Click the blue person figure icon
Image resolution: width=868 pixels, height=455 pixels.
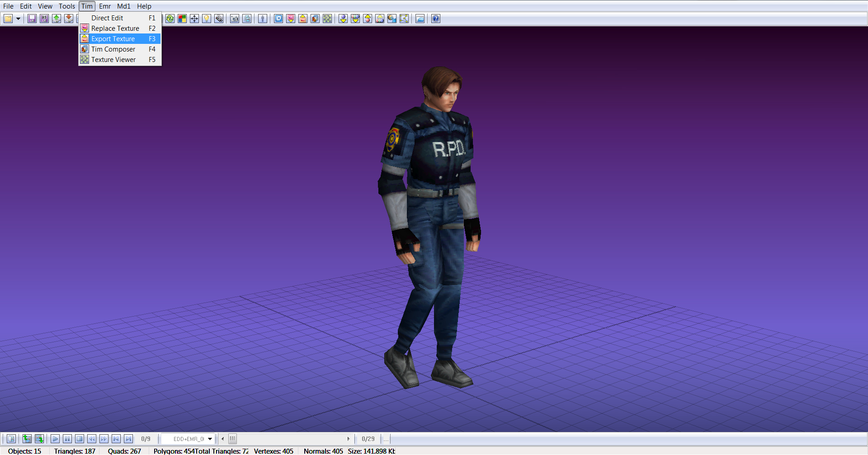pyautogui.click(x=263, y=19)
